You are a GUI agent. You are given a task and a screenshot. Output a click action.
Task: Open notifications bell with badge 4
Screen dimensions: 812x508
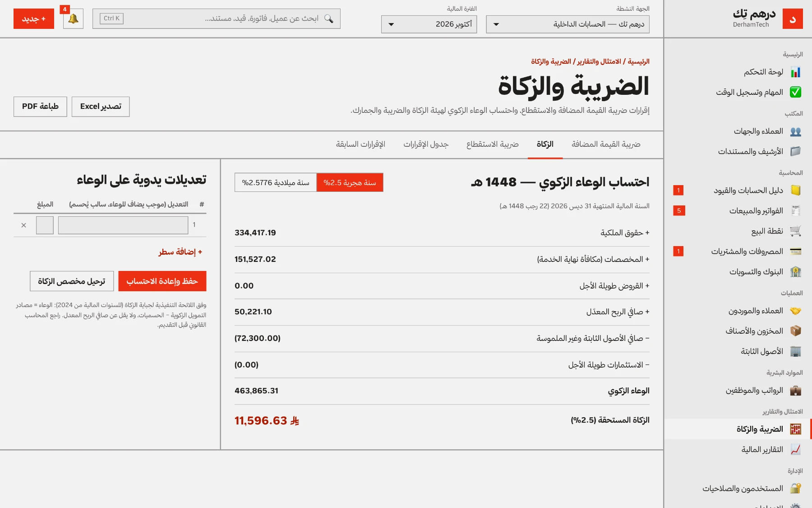[x=73, y=19]
